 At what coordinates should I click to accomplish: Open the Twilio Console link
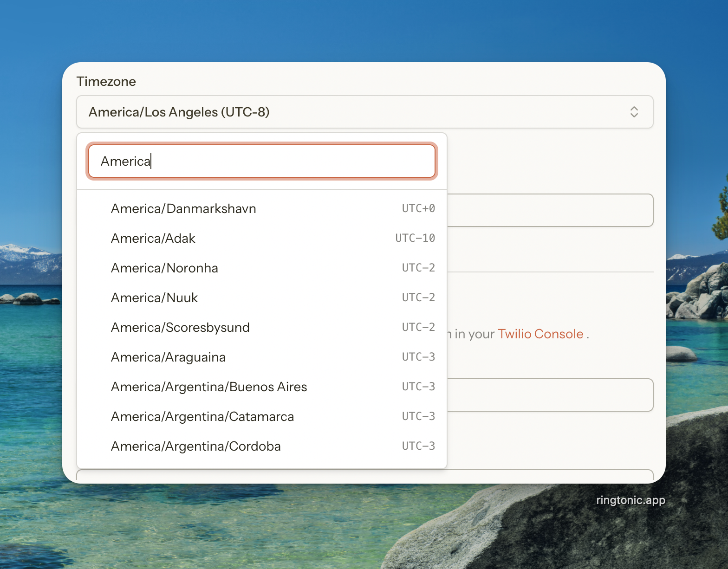(x=540, y=334)
